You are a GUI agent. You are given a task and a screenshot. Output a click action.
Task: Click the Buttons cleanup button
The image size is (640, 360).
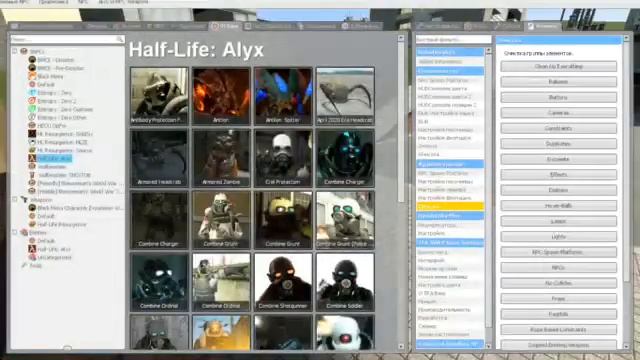tap(558, 97)
